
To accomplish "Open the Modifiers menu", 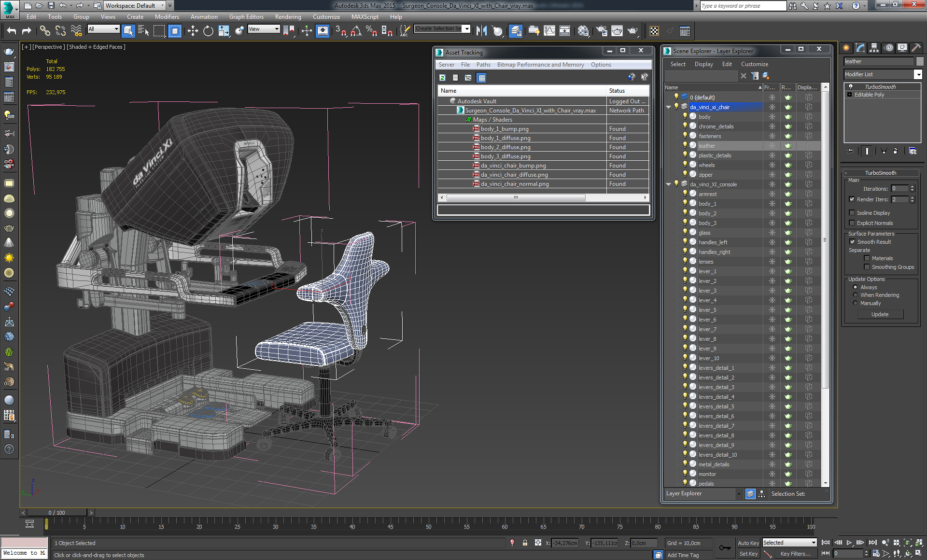I will coord(167,17).
